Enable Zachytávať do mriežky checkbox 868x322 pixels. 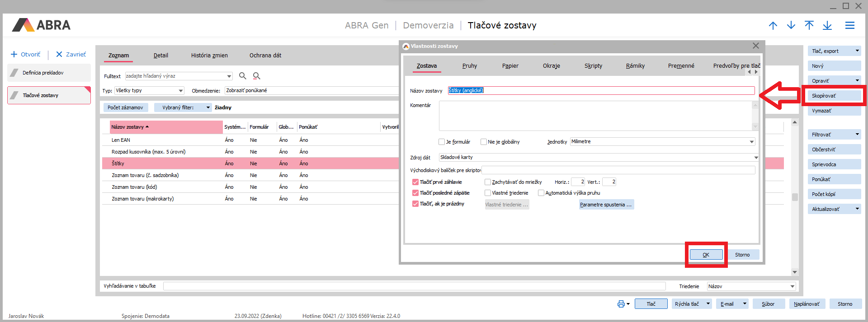[487, 182]
